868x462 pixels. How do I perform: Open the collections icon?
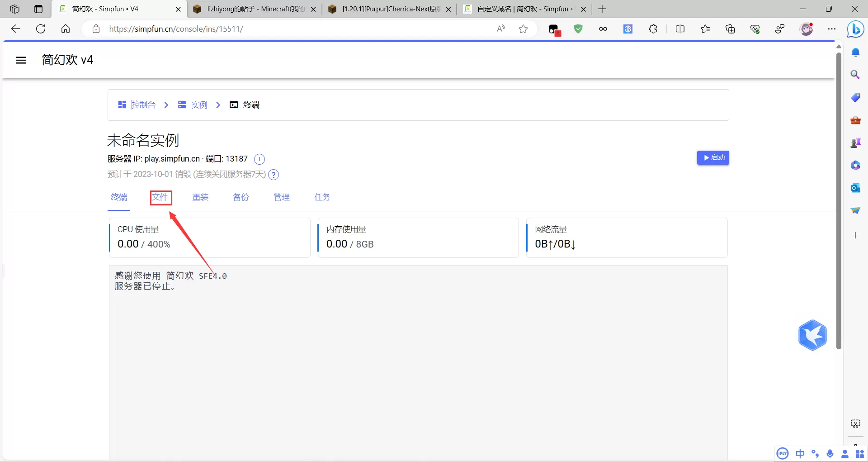[x=730, y=29]
